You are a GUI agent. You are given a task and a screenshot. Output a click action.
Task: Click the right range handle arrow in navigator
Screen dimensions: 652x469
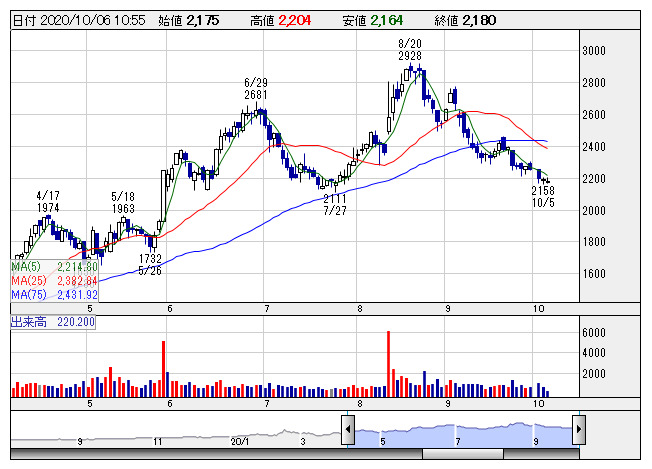(x=579, y=429)
